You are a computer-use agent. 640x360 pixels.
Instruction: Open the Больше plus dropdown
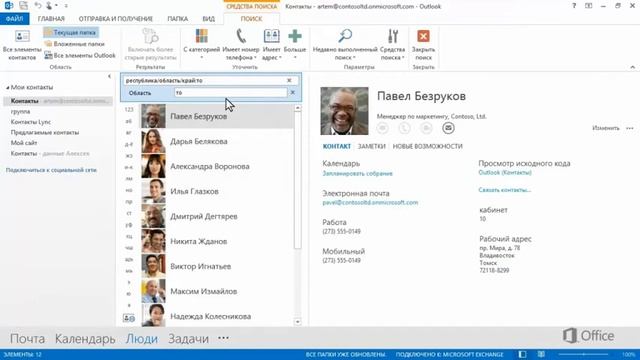295,44
